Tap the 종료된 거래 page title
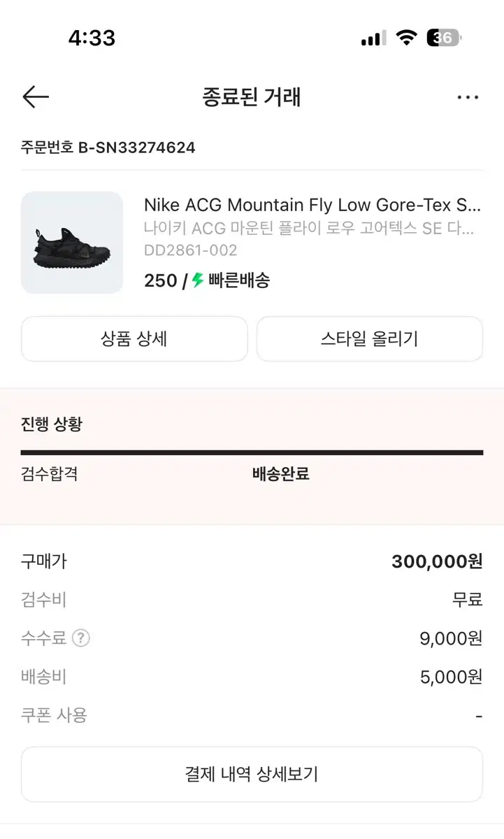 pyautogui.click(x=252, y=97)
